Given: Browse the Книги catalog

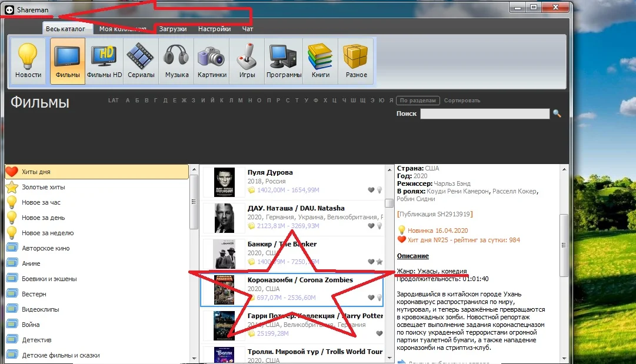Looking at the screenshot, I should (x=320, y=60).
